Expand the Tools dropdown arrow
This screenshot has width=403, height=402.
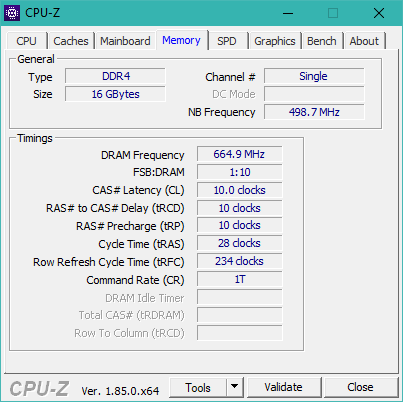click(x=235, y=388)
